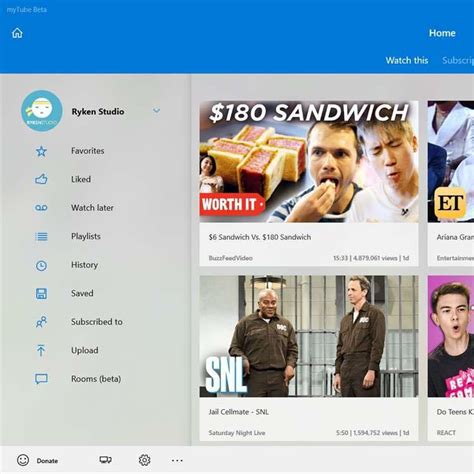Click the Upload arrow icon
The width and height of the screenshot is (474, 474).
click(x=41, y=350)
